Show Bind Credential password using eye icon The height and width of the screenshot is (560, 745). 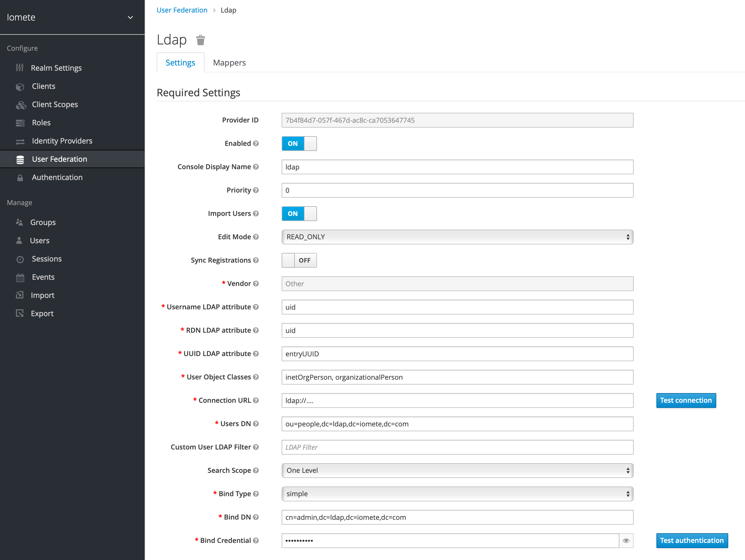[626, 541]
